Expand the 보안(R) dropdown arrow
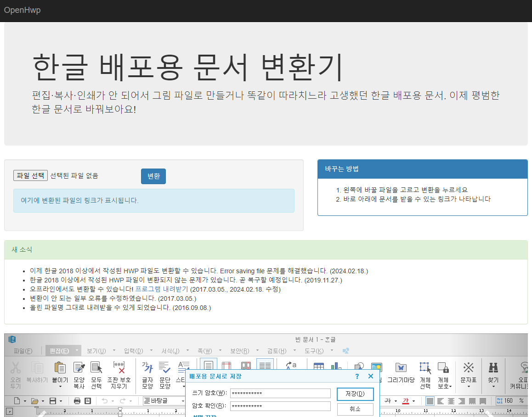This screenshot has height=417, width=532. coord(258,350)
